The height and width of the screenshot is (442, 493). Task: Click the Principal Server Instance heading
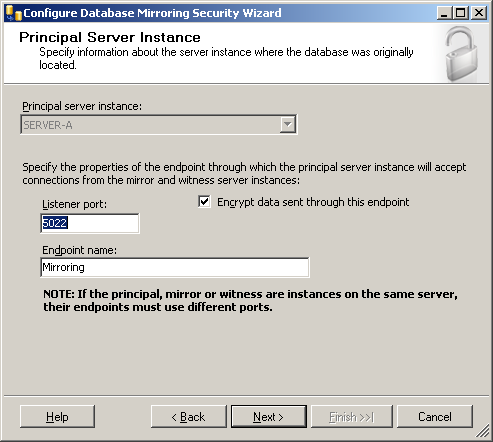point(110,37)
